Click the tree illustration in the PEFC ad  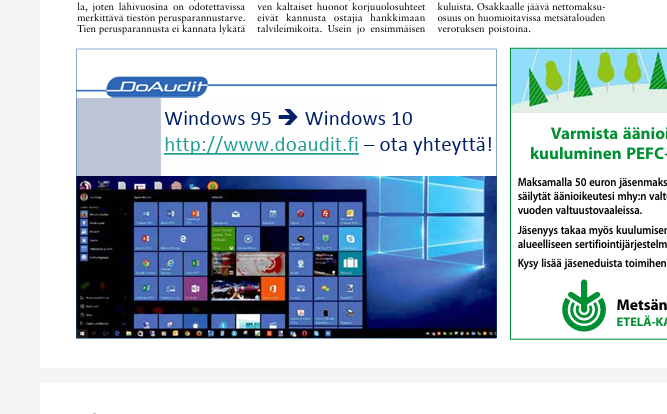[x=589, y=80]
